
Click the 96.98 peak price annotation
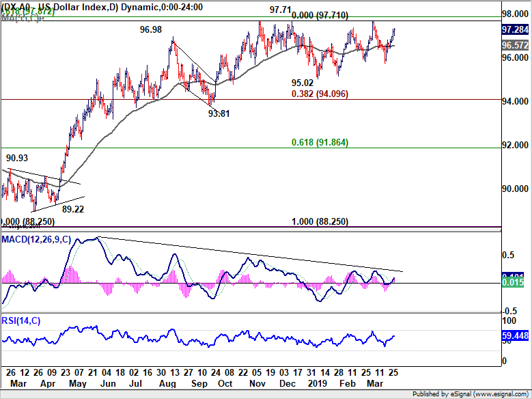151,29
